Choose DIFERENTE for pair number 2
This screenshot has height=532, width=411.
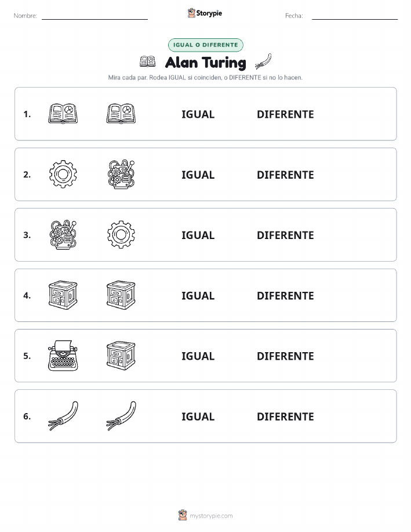coord(285,175)
